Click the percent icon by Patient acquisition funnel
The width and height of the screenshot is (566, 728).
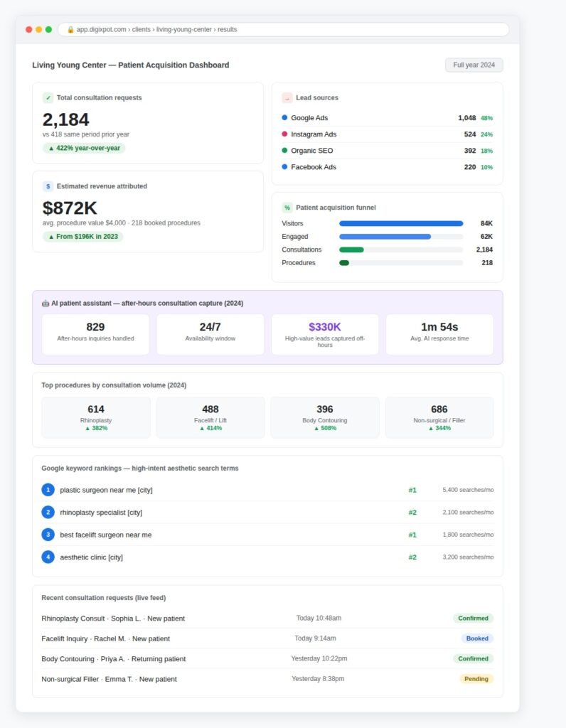coord(287,208)
